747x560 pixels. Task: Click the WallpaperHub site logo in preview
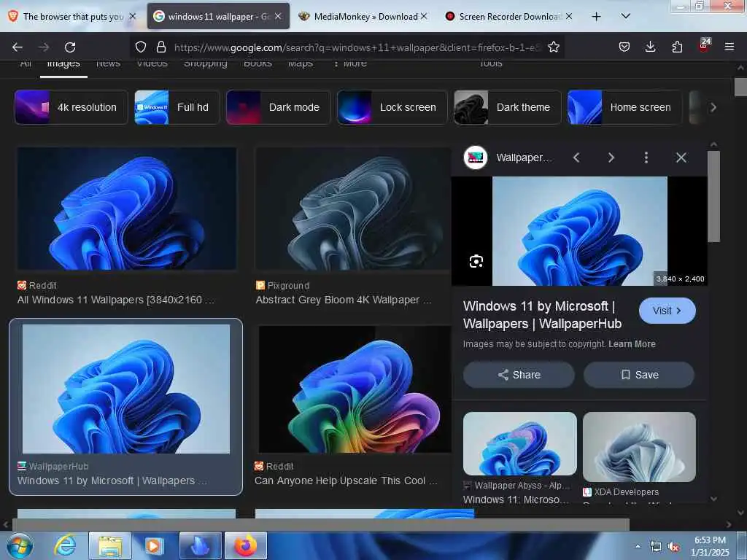coord(476,157)
